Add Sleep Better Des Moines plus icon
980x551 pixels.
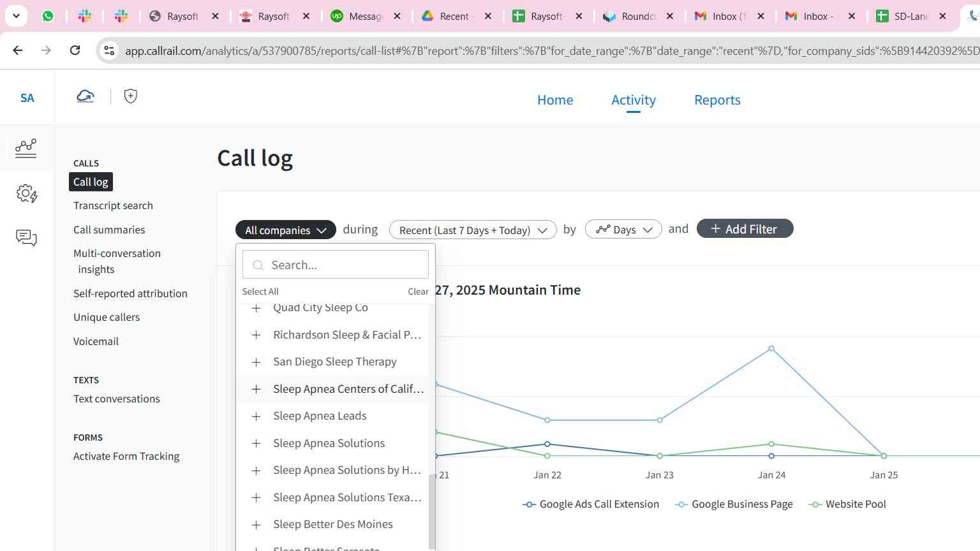[x=256, y=525]
